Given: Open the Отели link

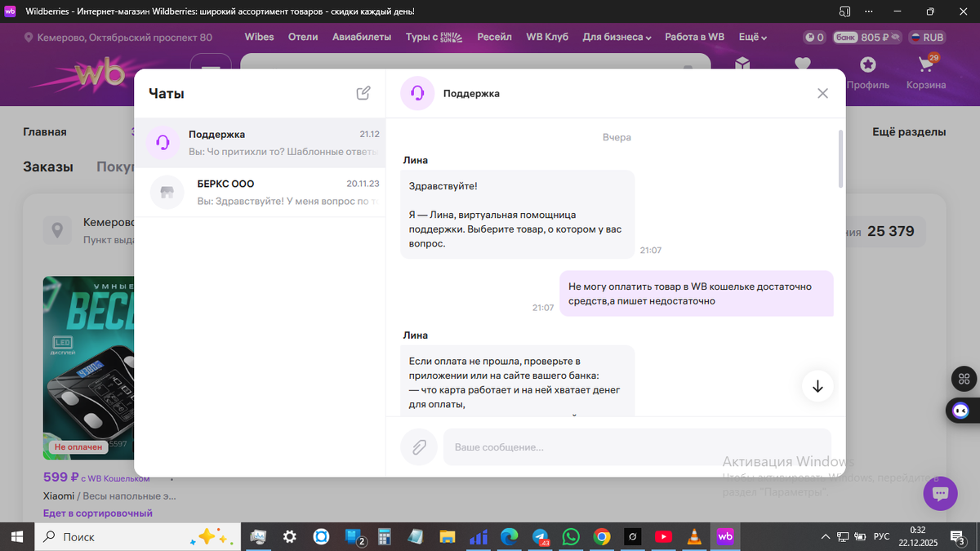Looking at the screenshot, I should tap(303, 38).
